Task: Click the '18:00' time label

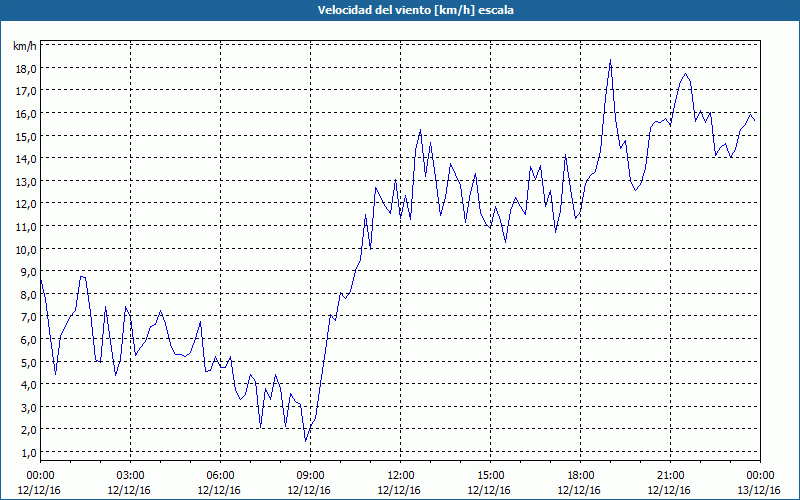Action: click(x=581, y=475)
